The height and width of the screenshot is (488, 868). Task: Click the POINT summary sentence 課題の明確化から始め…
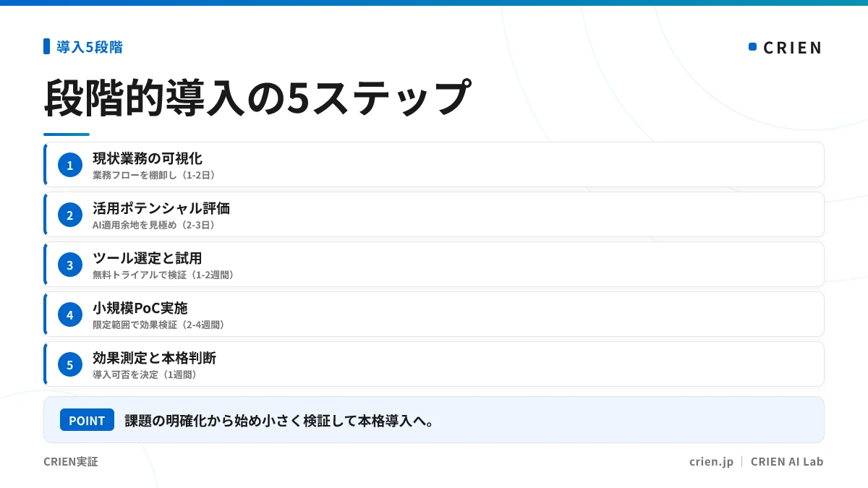click(279, 420)
